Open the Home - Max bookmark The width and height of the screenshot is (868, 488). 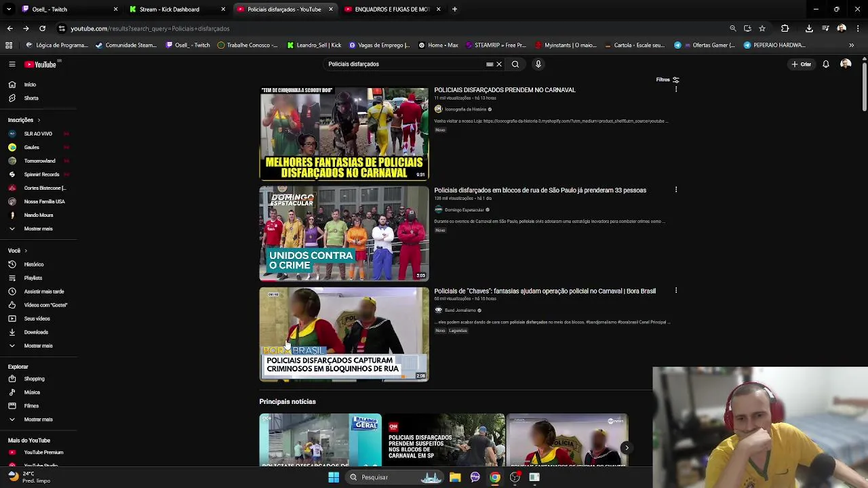438,45
